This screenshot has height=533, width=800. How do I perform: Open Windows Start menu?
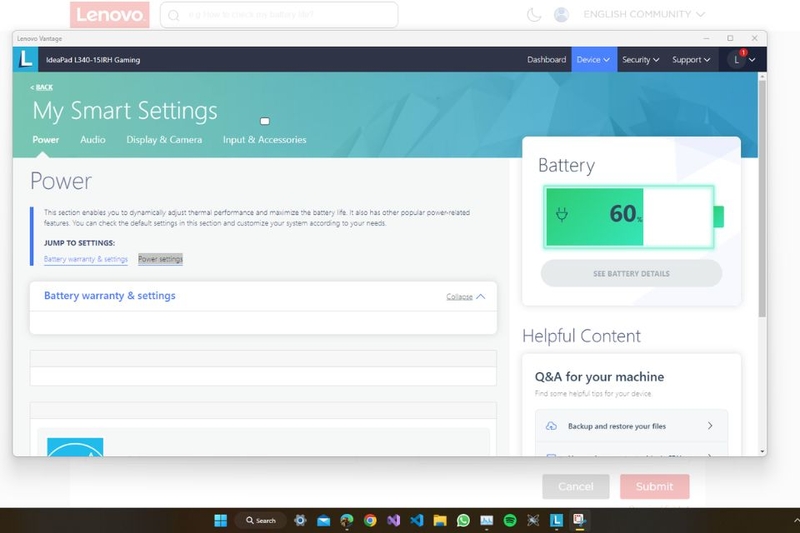click(220, 520)
